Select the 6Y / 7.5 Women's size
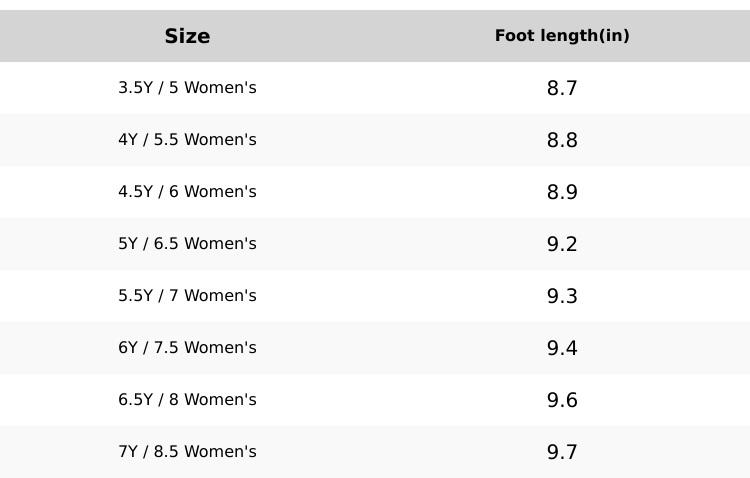This screenshot has width=750, height=478. point(187,348)
